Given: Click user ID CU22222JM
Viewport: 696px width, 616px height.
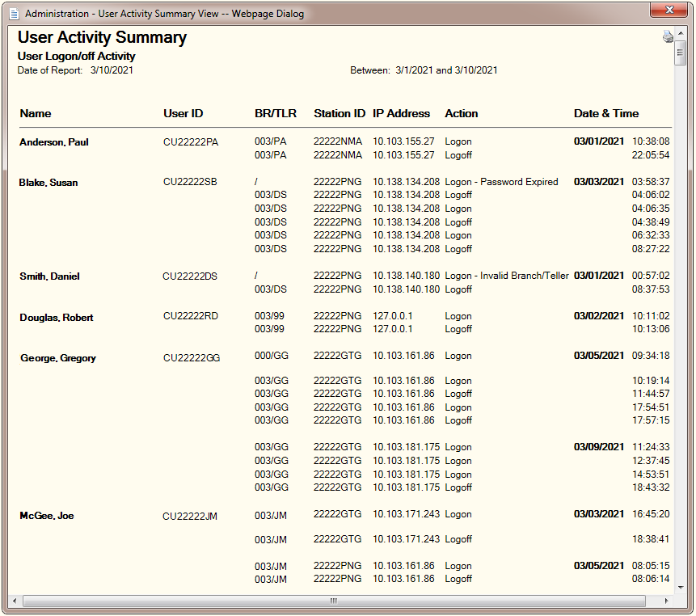Looking at the screenshot, I should (x=190, y=517).
